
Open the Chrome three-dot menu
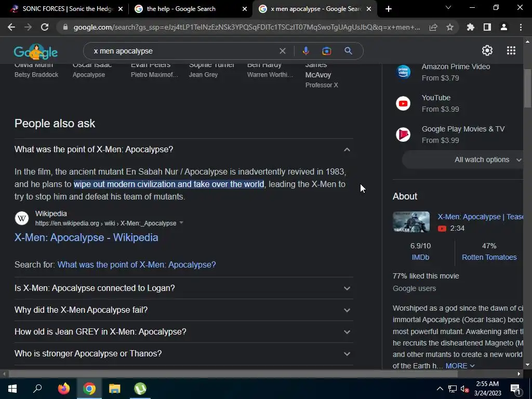click(x=521, y=27)
